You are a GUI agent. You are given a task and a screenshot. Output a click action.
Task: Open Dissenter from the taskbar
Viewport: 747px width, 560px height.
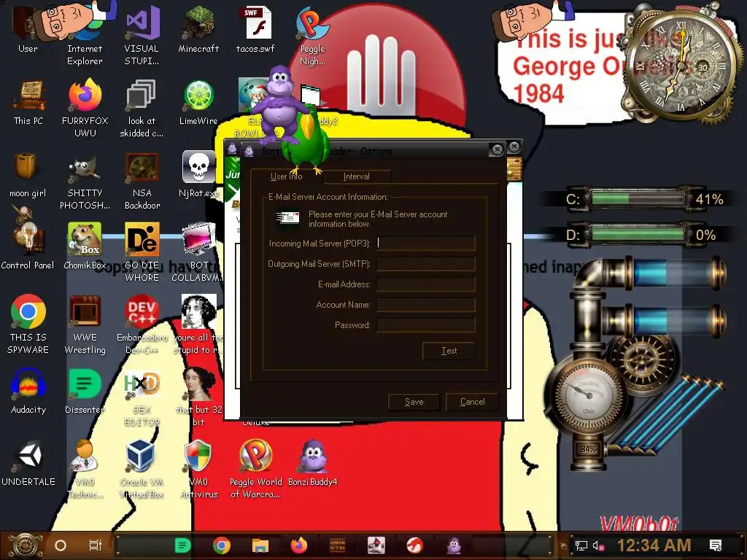pyautogui.click(x=182, y=545)
